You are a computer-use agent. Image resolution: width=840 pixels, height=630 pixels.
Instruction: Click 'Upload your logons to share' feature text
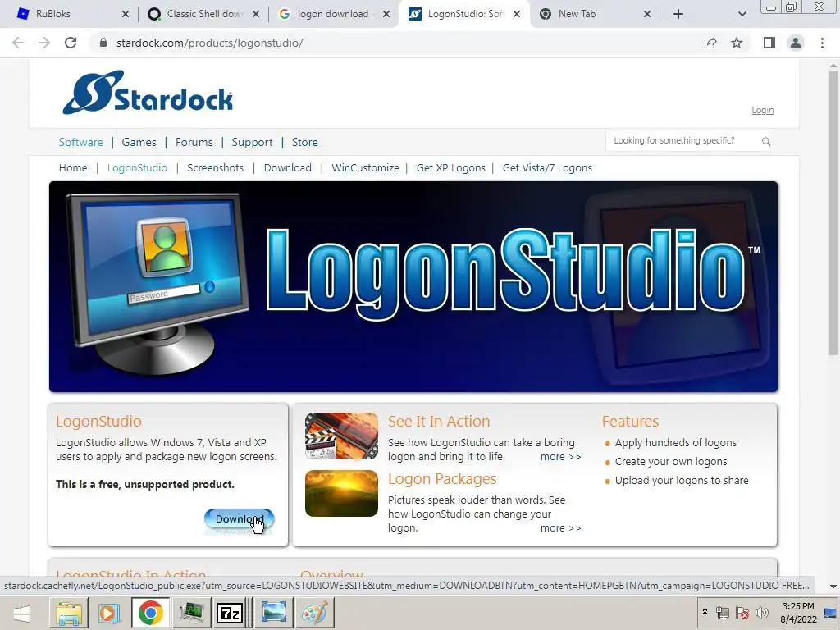pyautogui.click(x=682, y=481)
